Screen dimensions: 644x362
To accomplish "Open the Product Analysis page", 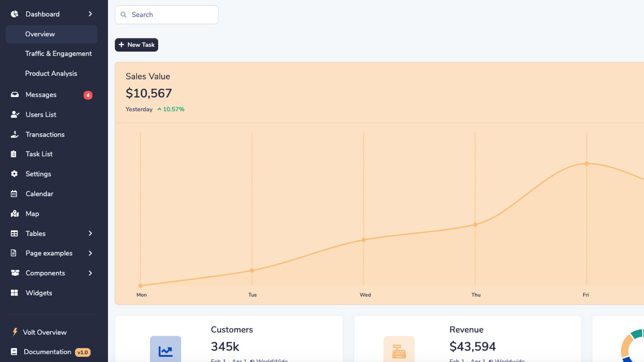I will [x=51, y=73].
